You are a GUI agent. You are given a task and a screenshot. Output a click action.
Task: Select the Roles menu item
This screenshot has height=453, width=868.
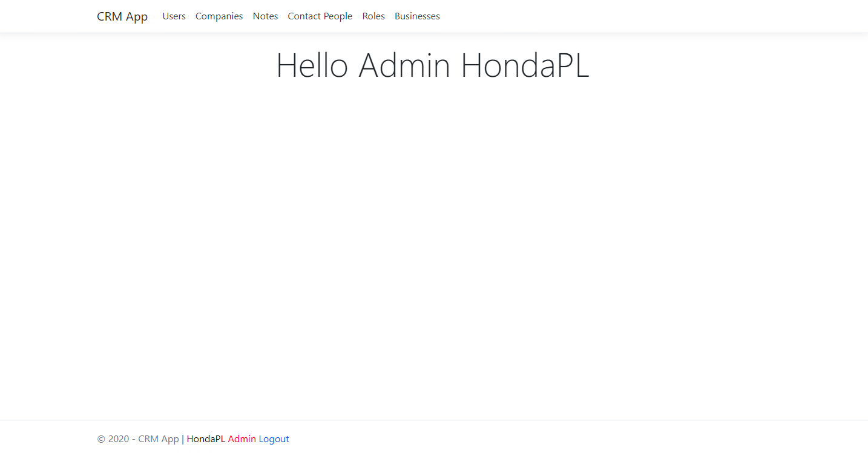373,16
